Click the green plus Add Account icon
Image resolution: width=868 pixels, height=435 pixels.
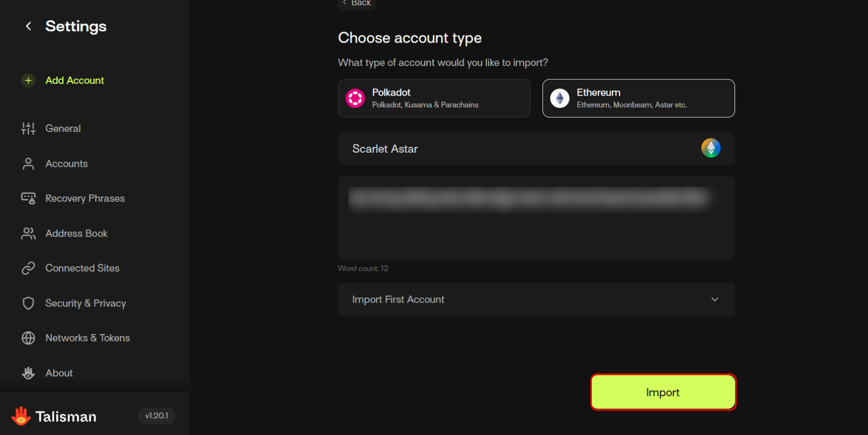(x=28, y=81)
